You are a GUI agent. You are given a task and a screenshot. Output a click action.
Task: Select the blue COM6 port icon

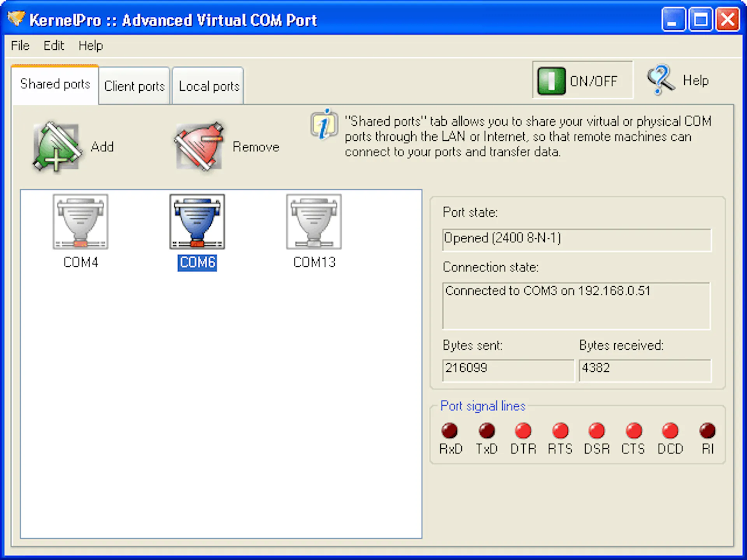tap(197, 222)
